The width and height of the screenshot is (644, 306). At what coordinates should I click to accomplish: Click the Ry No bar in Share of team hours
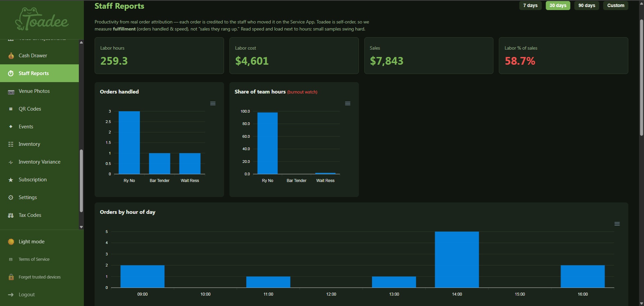coord(267,143)
